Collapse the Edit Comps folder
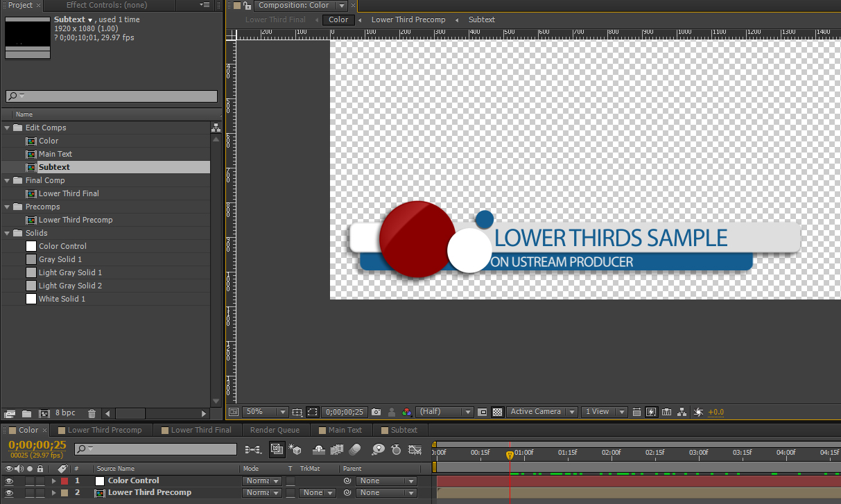This screenshot has height=504, width=841. pyautogui.click(x=8, y=128)
